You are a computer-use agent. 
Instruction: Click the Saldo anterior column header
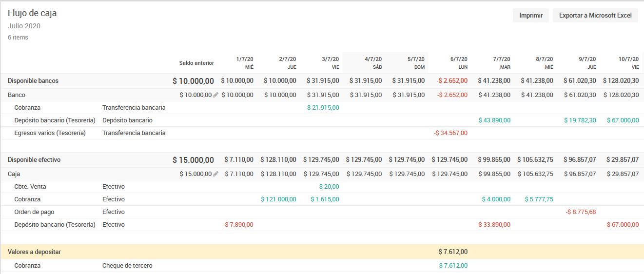coord(196,63)
